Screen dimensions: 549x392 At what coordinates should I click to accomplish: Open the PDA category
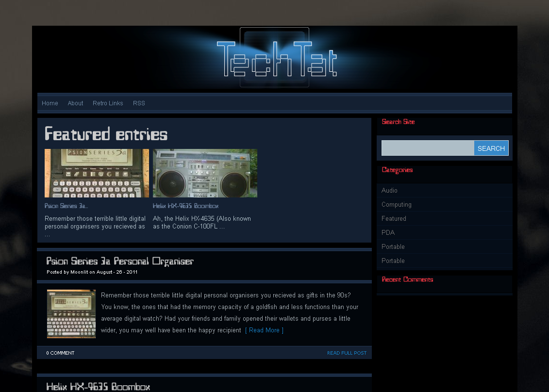click(388, 232)
